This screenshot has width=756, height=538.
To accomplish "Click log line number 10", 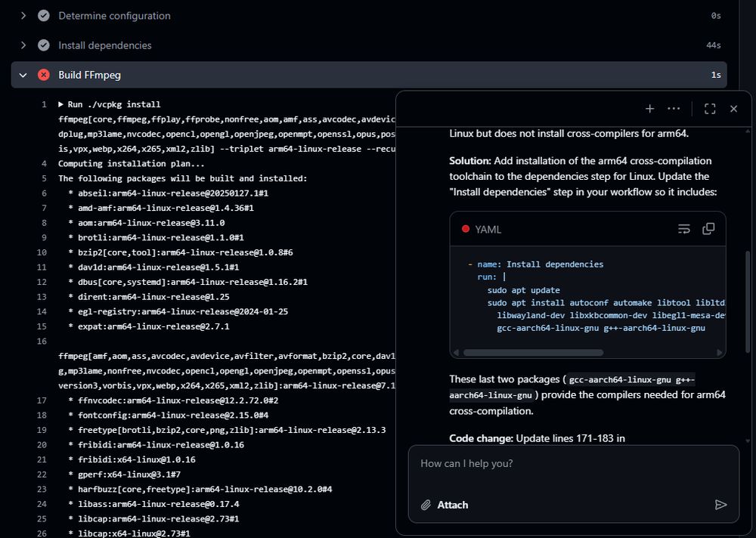I will tap(42, 252).
